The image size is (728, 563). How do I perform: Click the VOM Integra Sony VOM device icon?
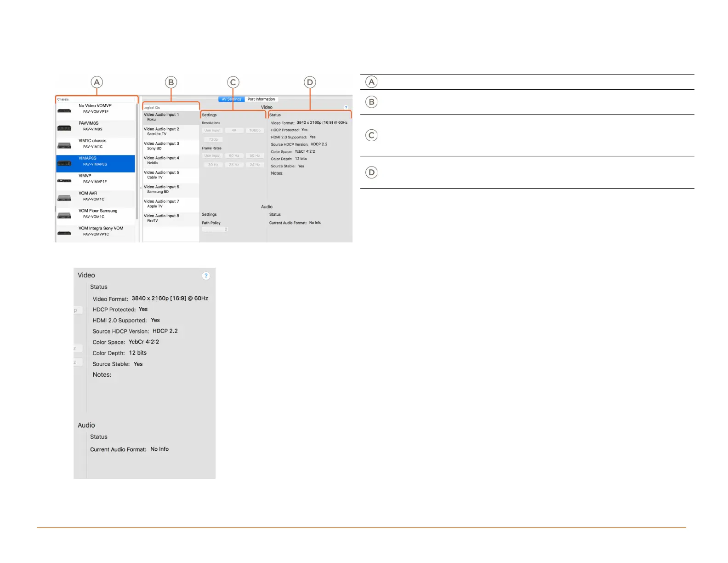pos(64,233)
